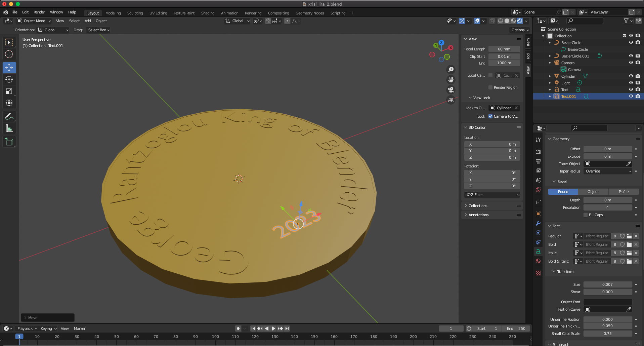Click the Toggle camera view icon
The width and height of the screenshot is (644, 346).
[451, 90]
